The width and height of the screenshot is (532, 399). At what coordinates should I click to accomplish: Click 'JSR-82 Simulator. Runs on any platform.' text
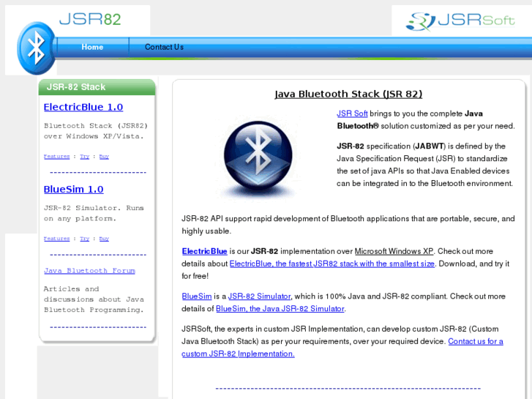(94, 213)
